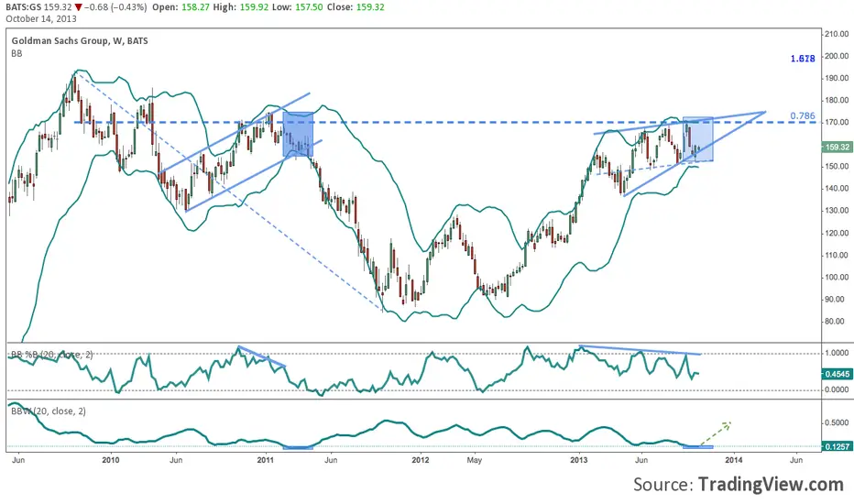Click the 1.618 Fibonacci level label
The height and width of the screenshot is (504, 854).
[x=803, y=59]
